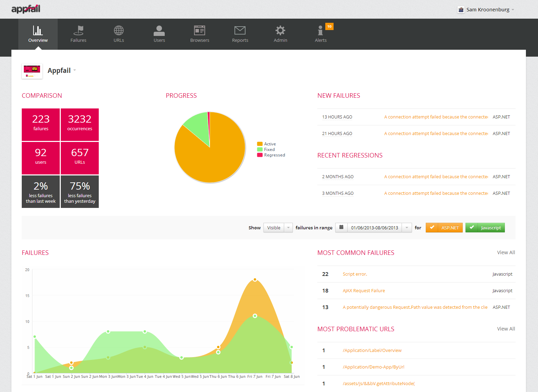Click the Appfail application thumbnail
The height and width of the screenshot is (392, 538).
(x=32, y=71)
